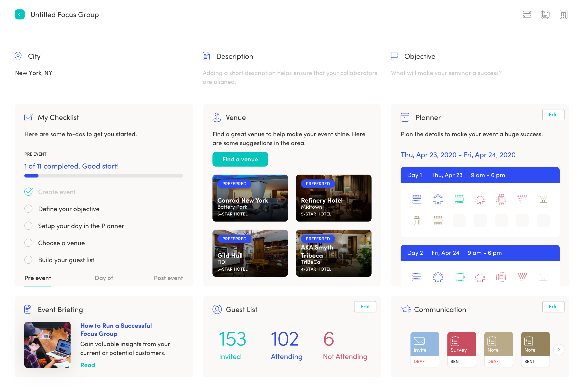Open the Read link in Event Briefing

88,365
